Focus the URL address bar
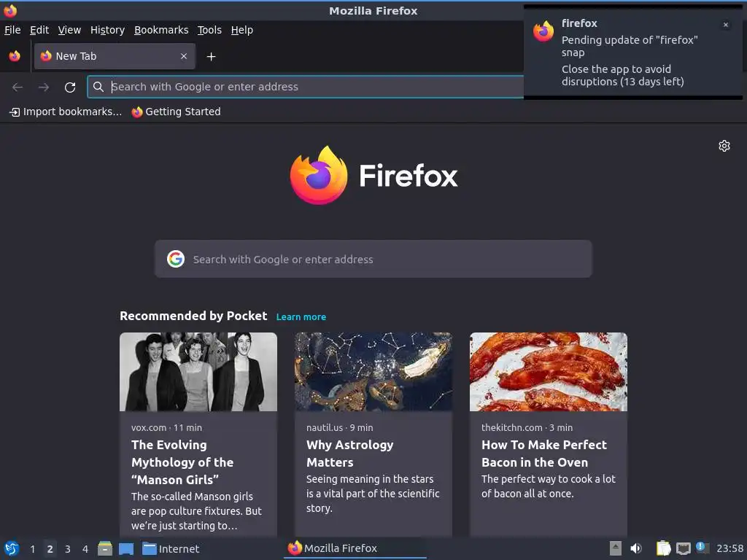Image resolution: width=747 pixels, height=560 pixels. point(306,87)
